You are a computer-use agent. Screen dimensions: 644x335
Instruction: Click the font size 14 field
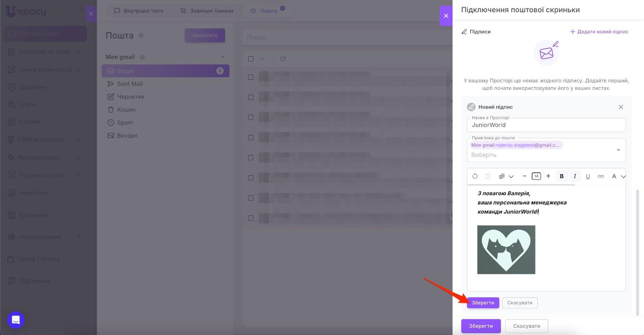(x=536, y=176)
